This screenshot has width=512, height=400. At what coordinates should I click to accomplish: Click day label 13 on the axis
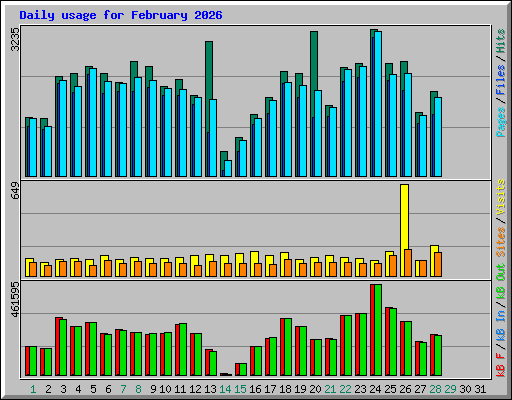coord(210,389)
